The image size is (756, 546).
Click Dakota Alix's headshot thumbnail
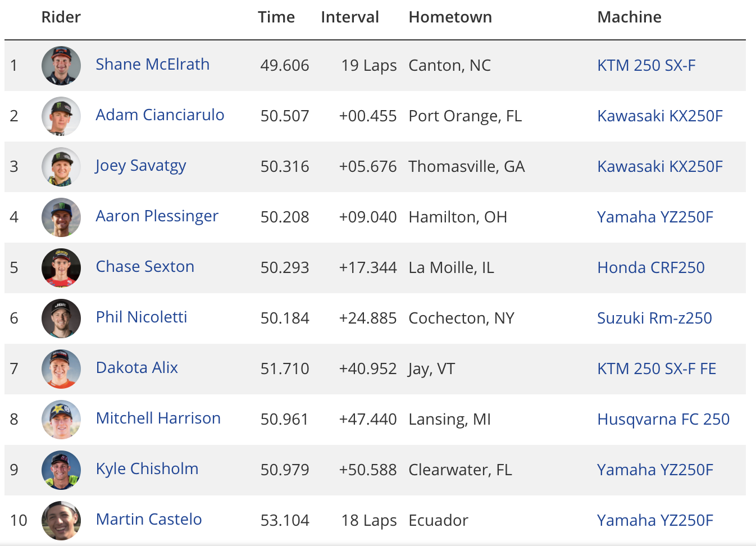click(x=61, y=369)
